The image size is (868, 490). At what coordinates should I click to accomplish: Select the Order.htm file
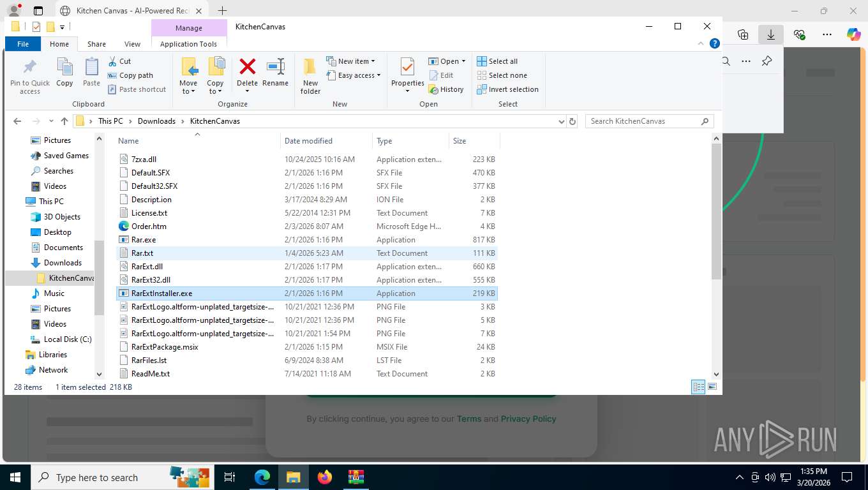point(307,226)
